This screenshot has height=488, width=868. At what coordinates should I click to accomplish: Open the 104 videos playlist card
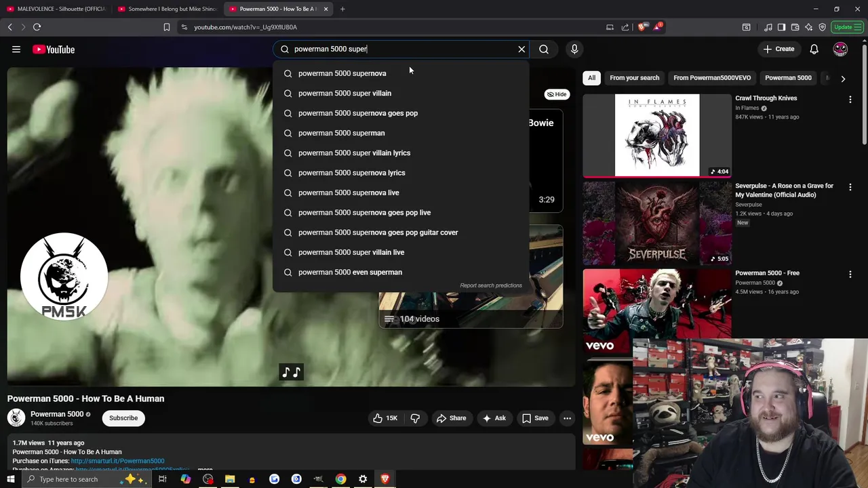tap(471, 277)
